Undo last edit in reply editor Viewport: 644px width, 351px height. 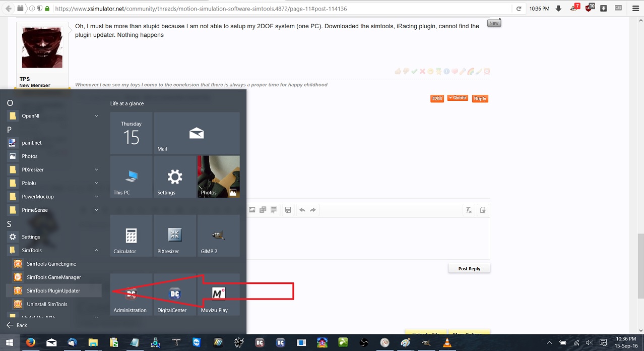(x=302, y=210)
